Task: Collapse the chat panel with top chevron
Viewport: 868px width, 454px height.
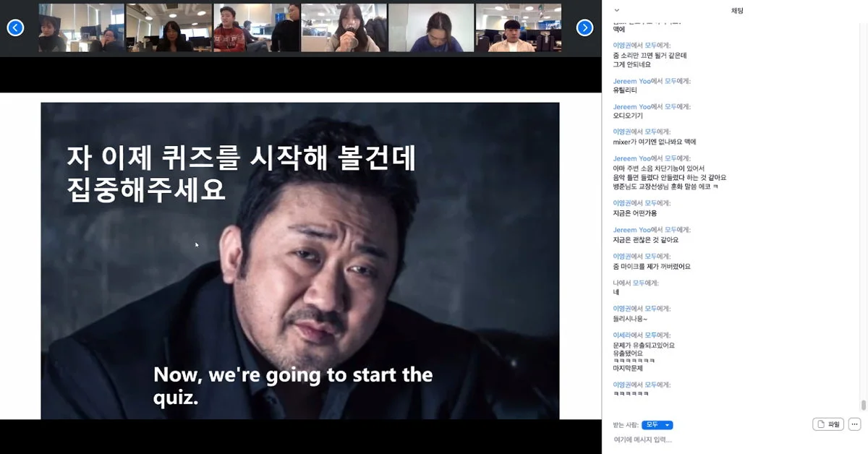Action: (x=616, y=10)
